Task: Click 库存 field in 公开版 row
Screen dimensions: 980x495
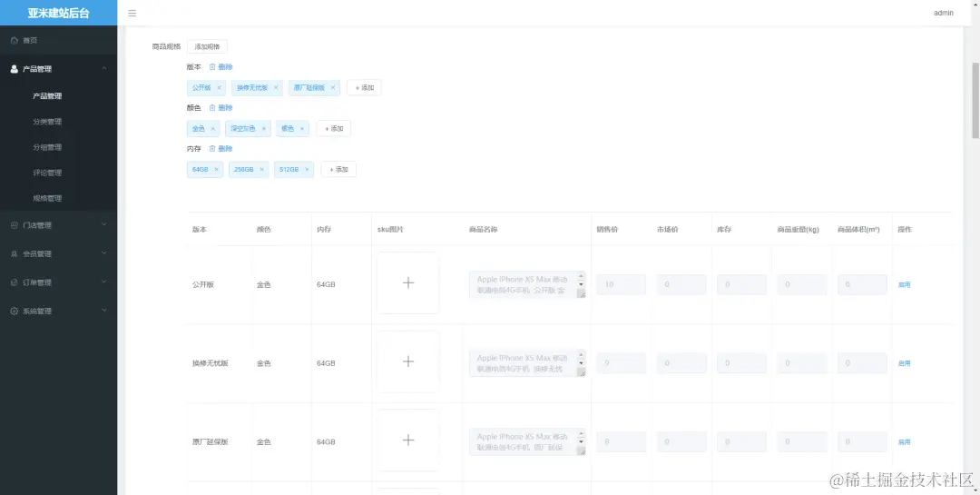Action: click(742, 284)
